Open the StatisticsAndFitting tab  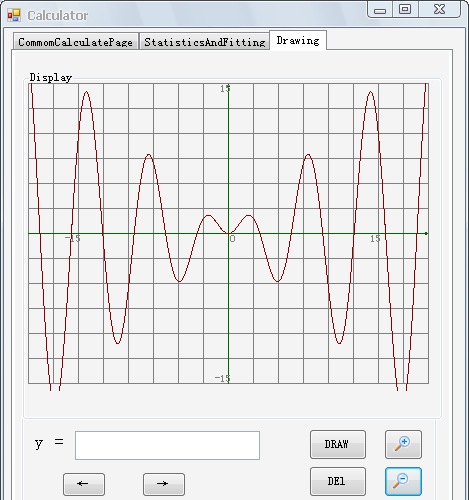204,42
